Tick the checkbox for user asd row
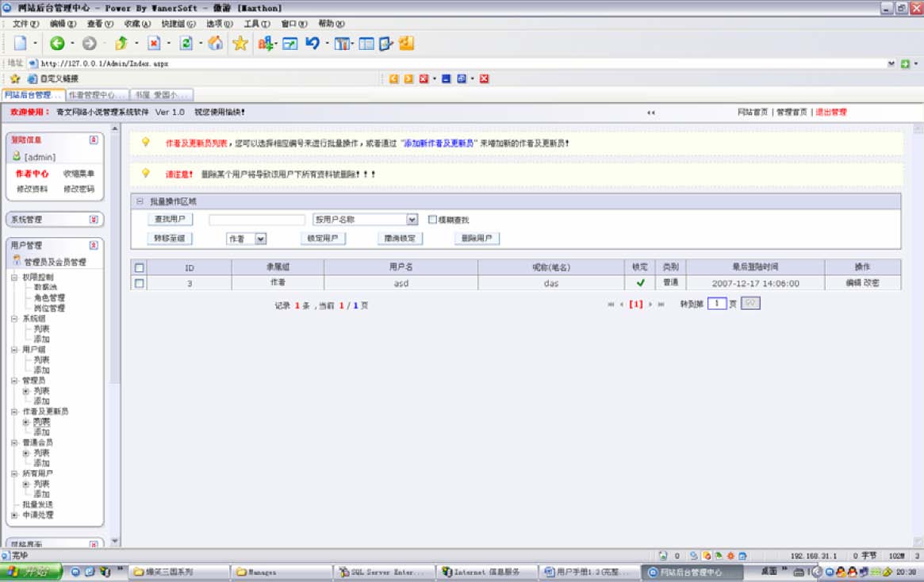 139,283
